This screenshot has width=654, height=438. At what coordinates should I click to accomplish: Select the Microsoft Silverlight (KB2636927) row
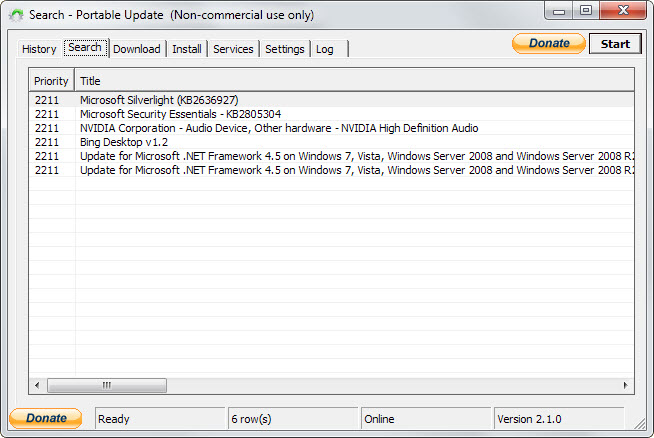332,100
